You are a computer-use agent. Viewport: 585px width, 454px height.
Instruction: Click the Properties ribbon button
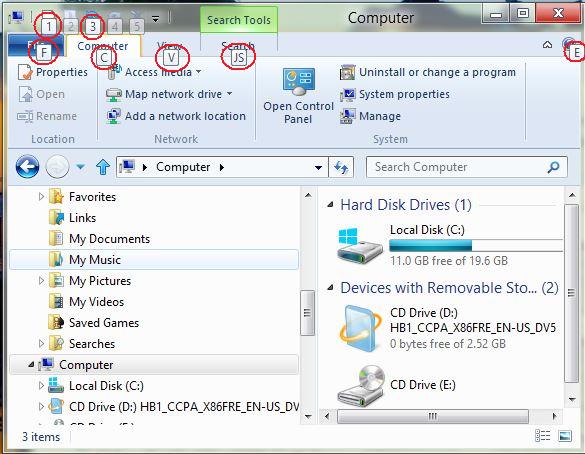(x=53, y=72)
